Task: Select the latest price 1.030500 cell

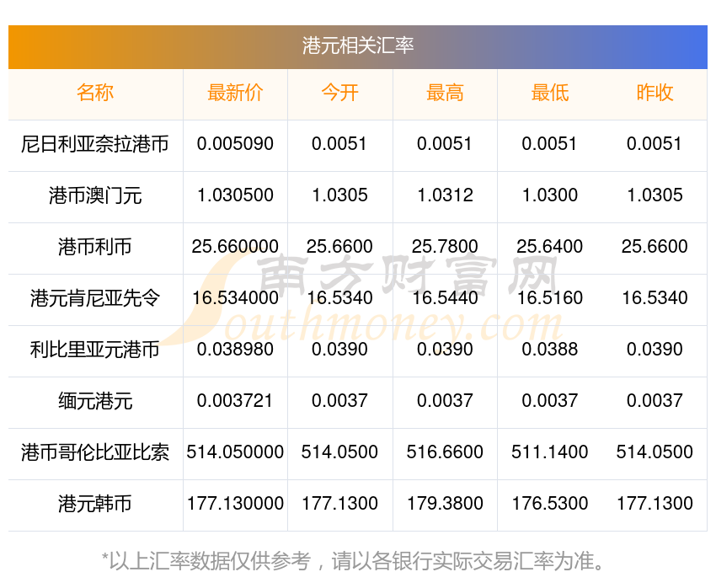Action: pyautogui.click(x=235, y=195)
